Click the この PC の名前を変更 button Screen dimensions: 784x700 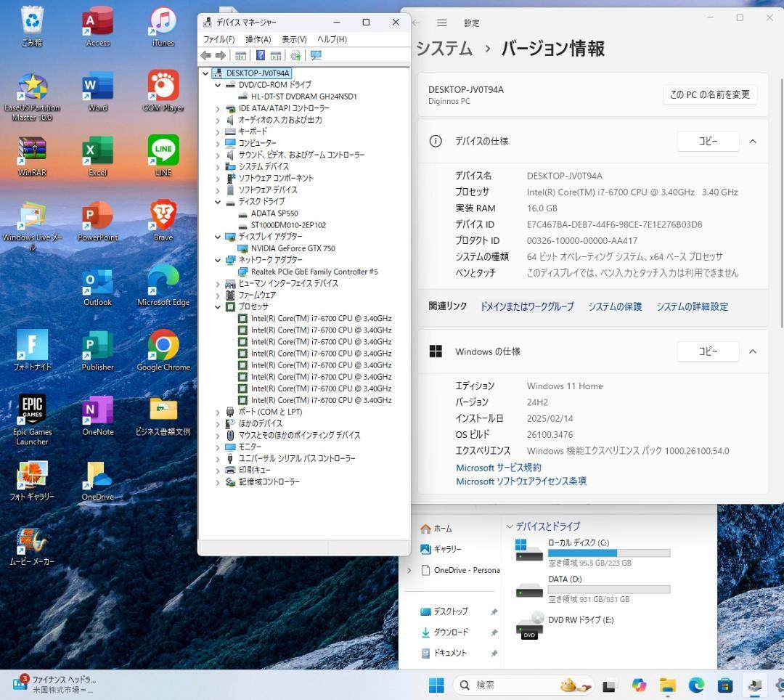(710, 94)
